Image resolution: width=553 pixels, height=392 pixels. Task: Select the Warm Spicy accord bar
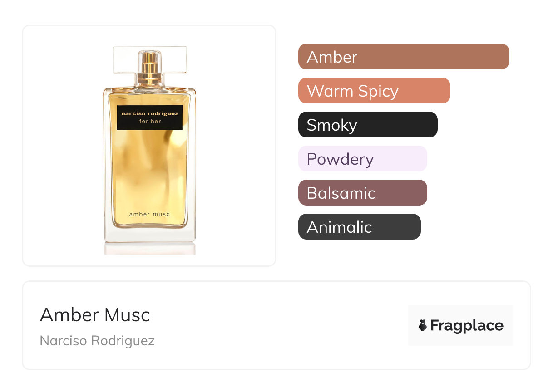tap(374, 91)
